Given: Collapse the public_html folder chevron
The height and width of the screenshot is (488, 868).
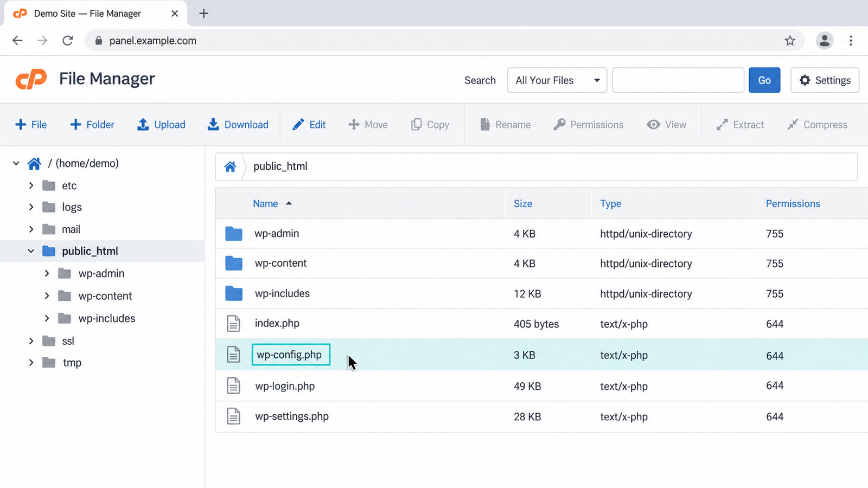Looking at the screenshot, I should click(x=31, y=251).
